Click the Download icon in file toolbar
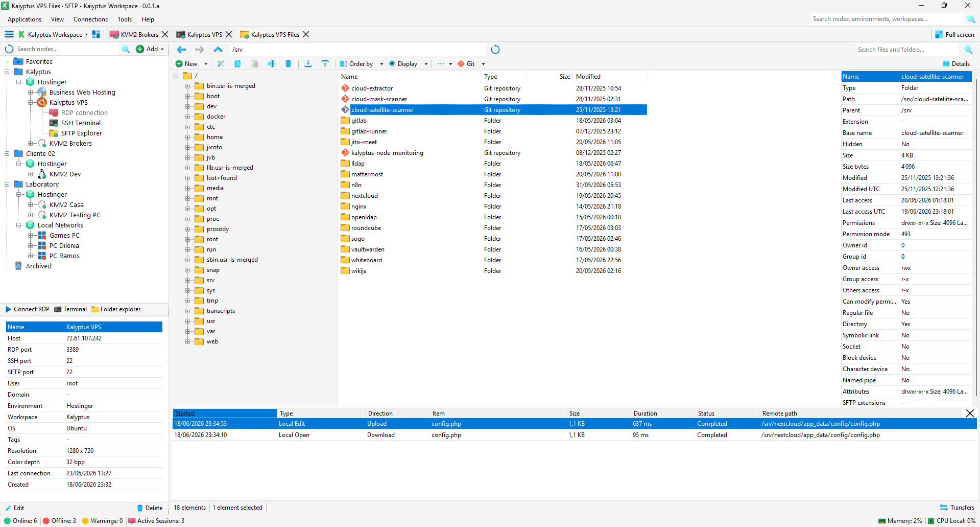 308,64
